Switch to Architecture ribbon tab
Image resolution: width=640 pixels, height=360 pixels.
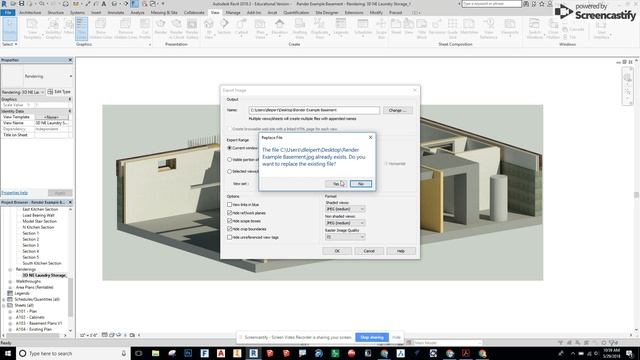click(x=30, y=13)
